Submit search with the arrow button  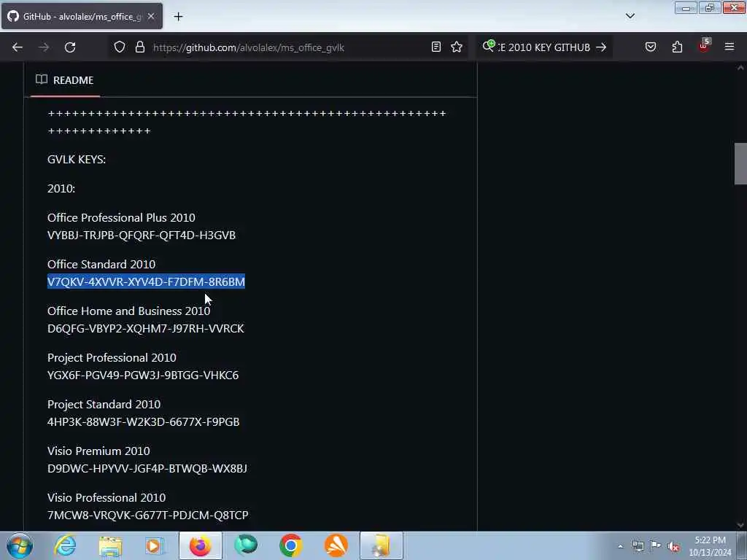tap(601, 47)
